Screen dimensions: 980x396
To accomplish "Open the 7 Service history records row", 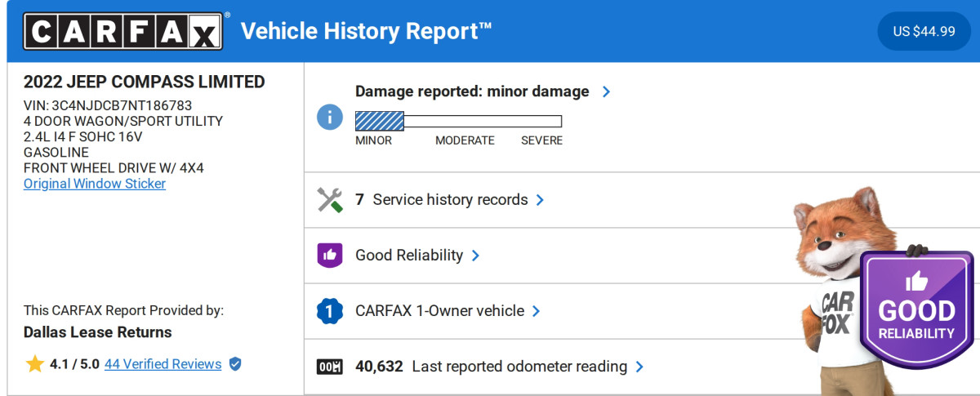I will 449,200.
